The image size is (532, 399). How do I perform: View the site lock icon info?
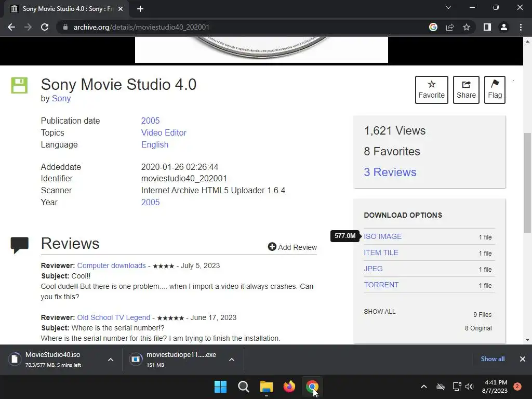tap(65, 27)
